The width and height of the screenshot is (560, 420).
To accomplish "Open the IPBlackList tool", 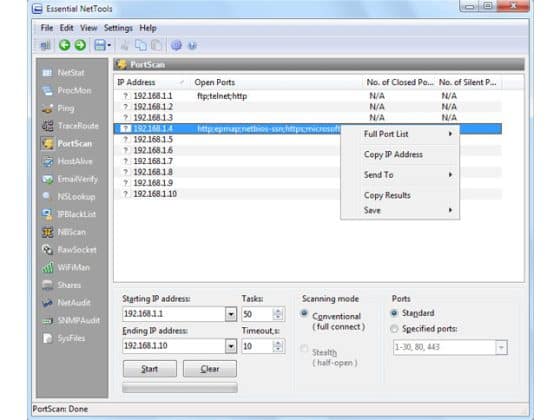I will pos(69,214).
